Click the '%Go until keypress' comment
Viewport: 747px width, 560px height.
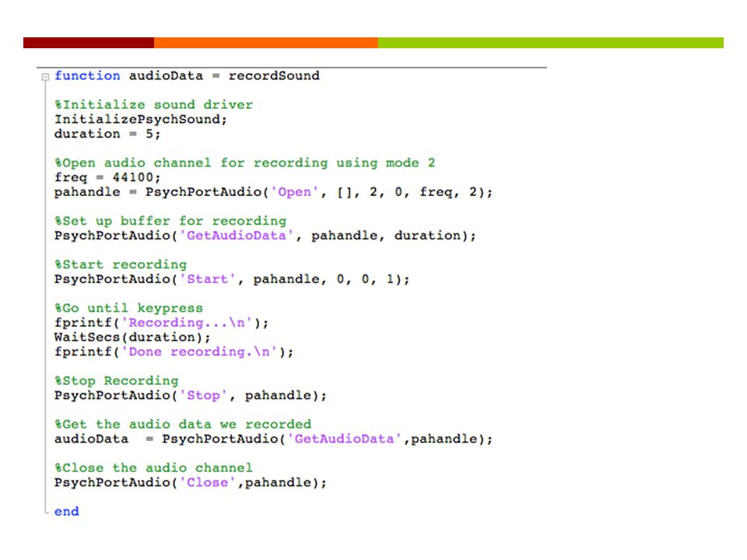(x=128, y=308)
